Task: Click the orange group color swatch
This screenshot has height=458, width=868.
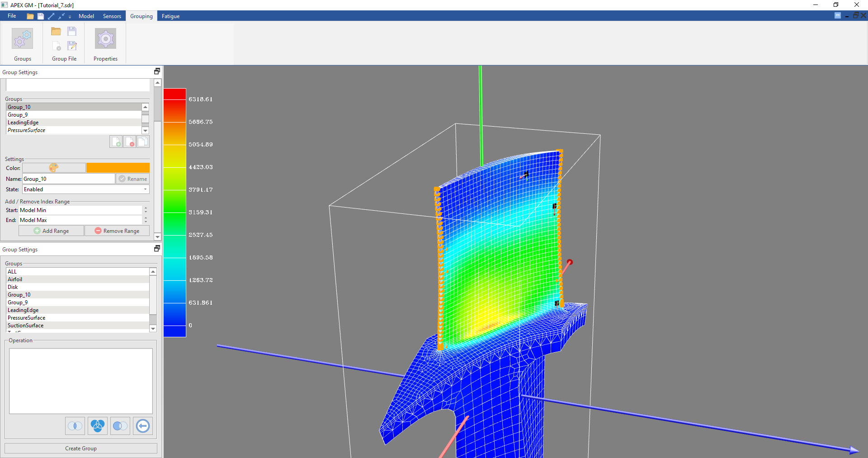Action: (118, 168)
